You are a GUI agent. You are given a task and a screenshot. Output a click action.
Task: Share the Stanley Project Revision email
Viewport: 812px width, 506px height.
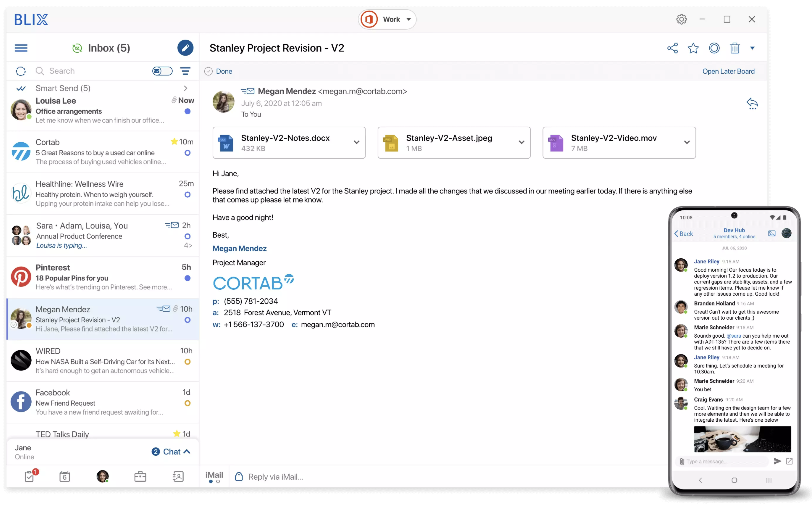pyautogui.click(x=673, y=48)
